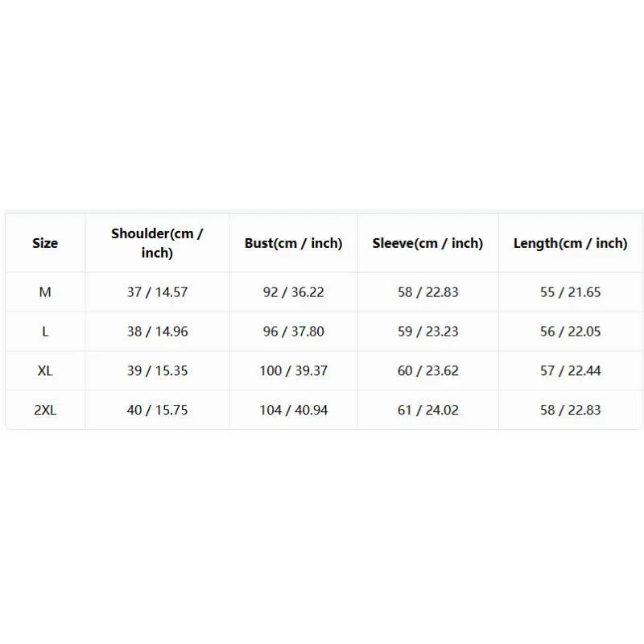The height and width of the screenshot is (644, 644).
Task: Select sleeve value 59 / 23.23
Action: tap(427, 332)
